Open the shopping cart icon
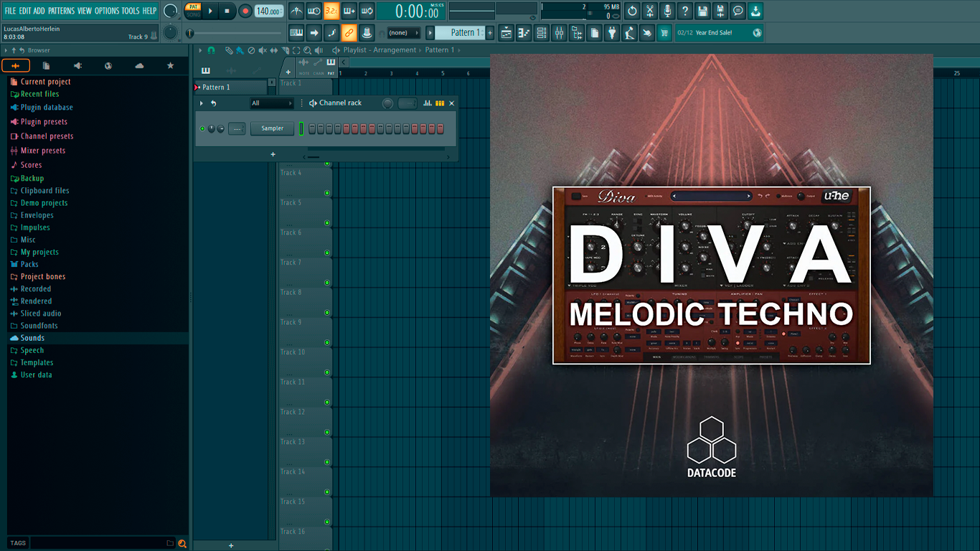980x551 pixels. [664, 33]
